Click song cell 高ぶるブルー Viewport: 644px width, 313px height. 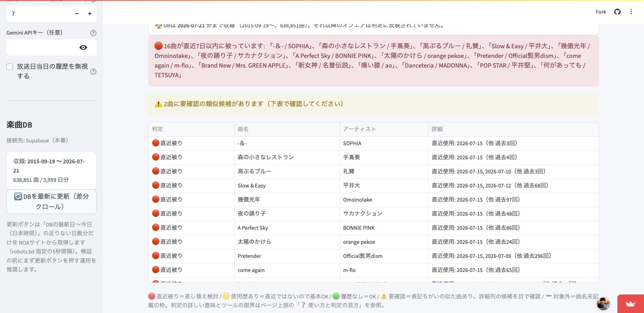click(287, 171)
